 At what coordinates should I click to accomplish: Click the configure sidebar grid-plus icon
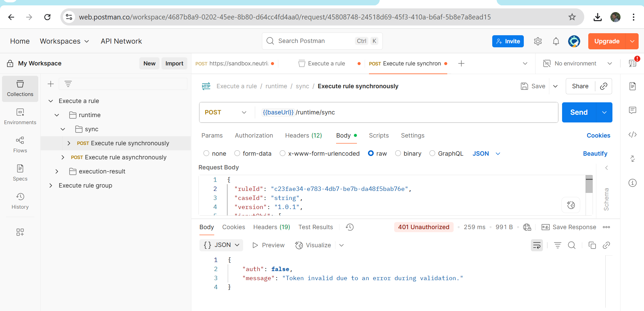(x=20, y=232)
